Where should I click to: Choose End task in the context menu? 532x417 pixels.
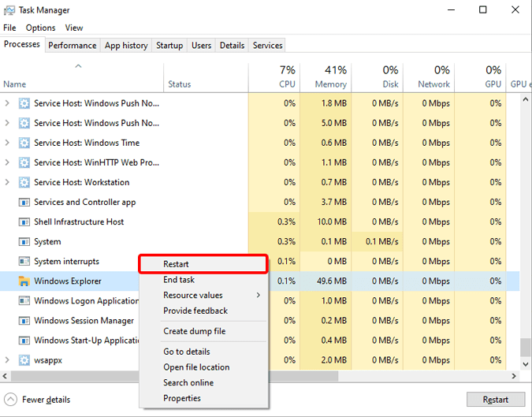tap(203, 280)
